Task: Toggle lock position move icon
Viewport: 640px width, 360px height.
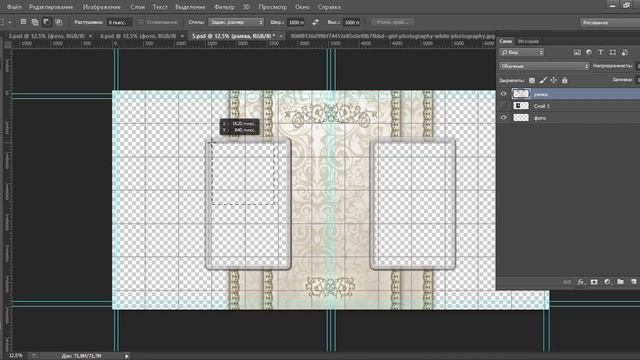Action: point(554,80)
